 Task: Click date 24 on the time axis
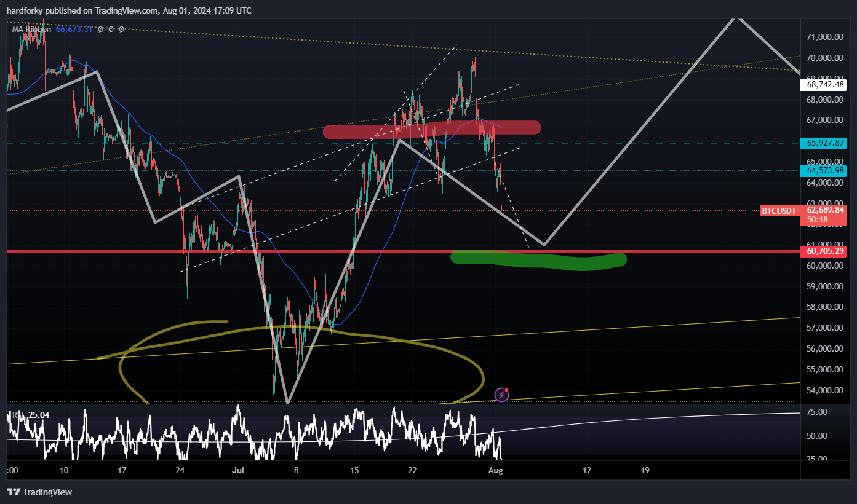coord(180,470)
